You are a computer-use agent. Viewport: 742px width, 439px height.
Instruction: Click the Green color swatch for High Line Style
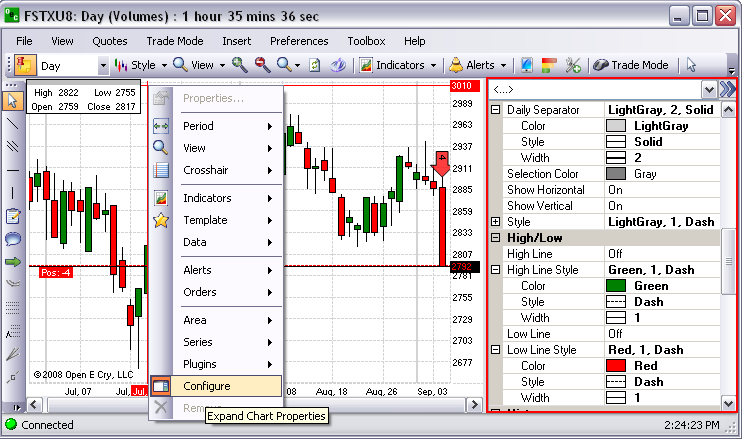617,286
